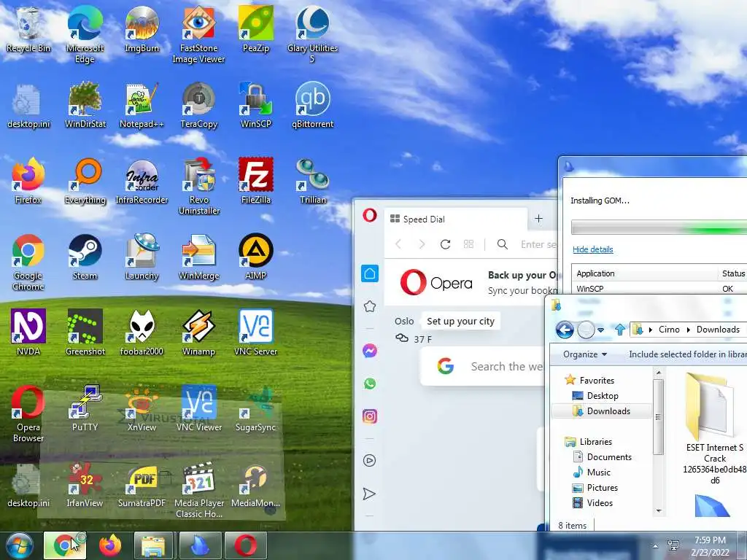Select the InfraRecorder desktop icon

(142, 181)
